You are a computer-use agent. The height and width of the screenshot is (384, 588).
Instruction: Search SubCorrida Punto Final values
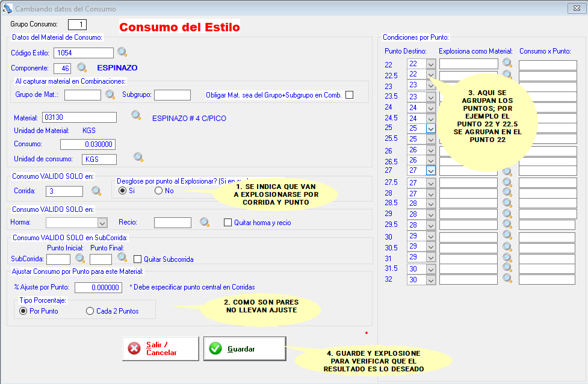click(x=122, y=257)
